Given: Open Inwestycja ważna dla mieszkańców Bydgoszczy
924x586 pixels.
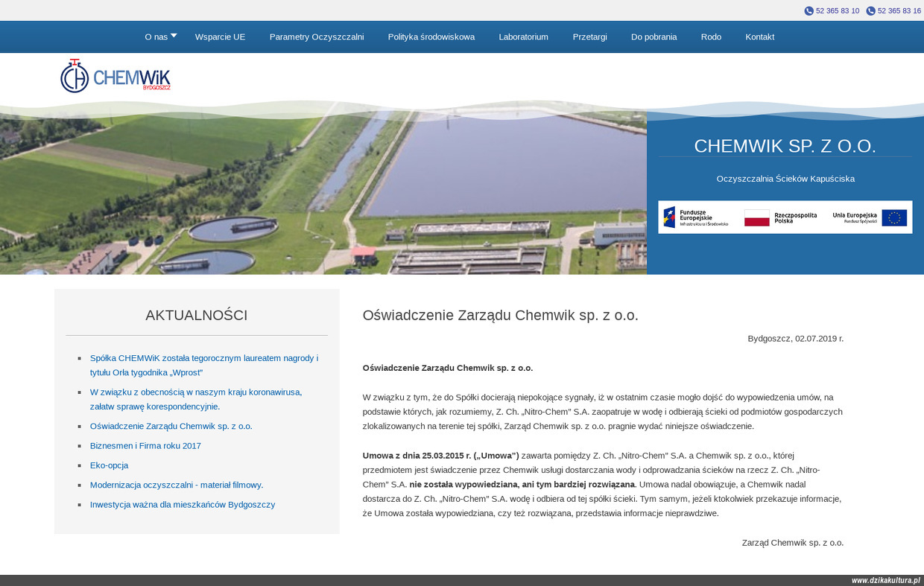Looking at the screenshot, I should [x=183, y=504].
